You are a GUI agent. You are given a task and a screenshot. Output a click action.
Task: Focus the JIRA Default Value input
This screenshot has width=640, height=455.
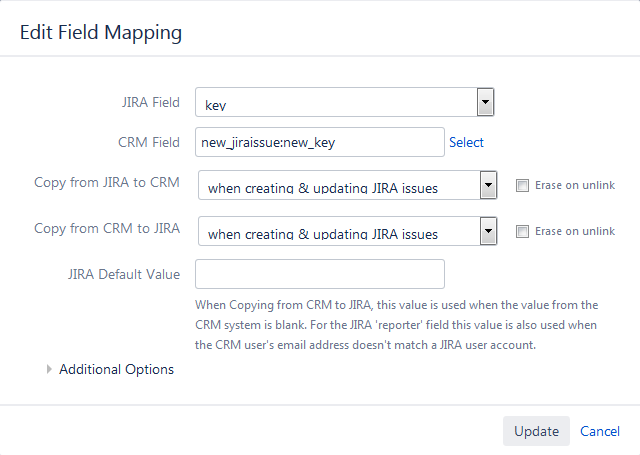(x=319, y=274)
